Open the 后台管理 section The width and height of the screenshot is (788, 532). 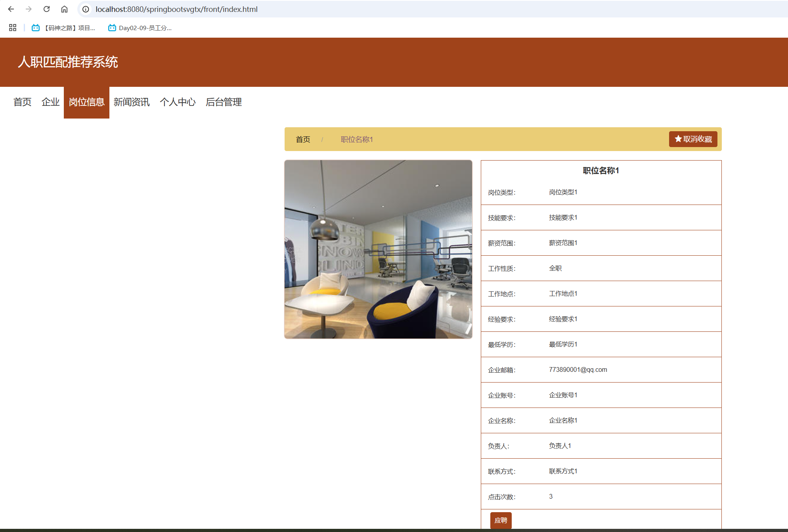224,102
